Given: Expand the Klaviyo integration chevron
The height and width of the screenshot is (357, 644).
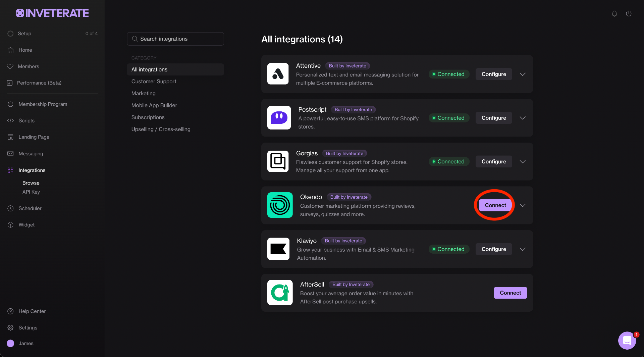Looking at the screenshot, I should [522, 249].
